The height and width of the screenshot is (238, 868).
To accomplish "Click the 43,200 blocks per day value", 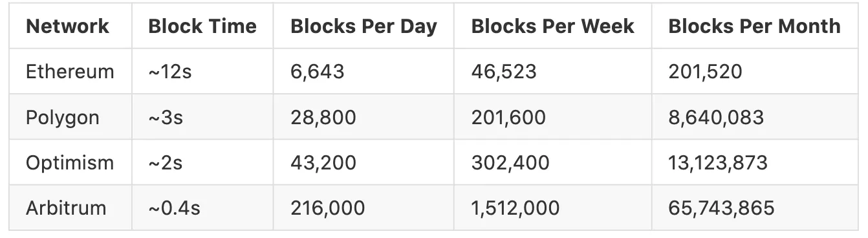I will click(323, 162).
